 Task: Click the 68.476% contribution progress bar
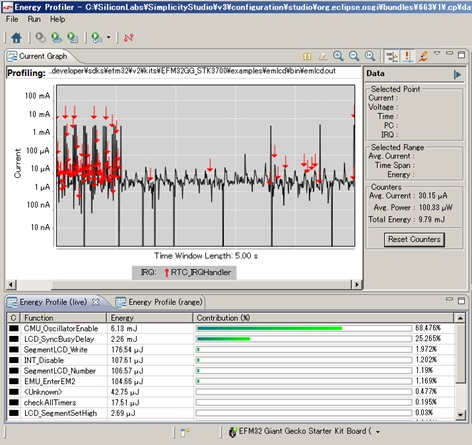(x=304, y=328)
